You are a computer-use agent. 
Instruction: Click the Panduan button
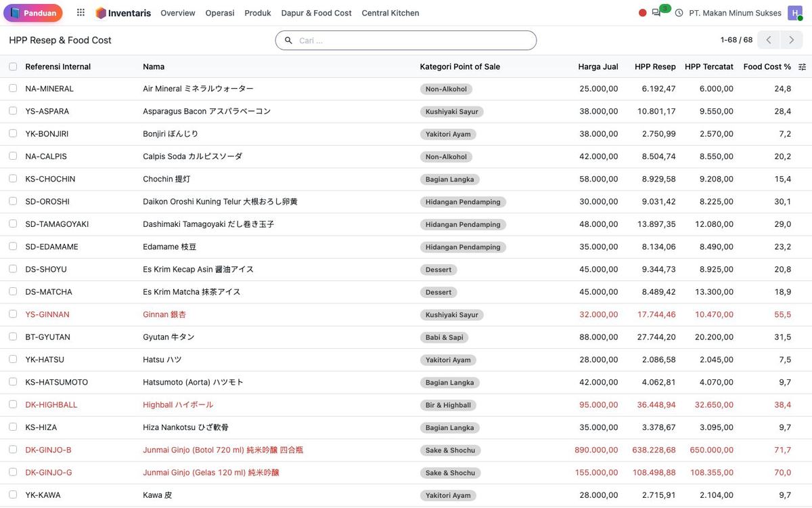(x=33, y=13)
